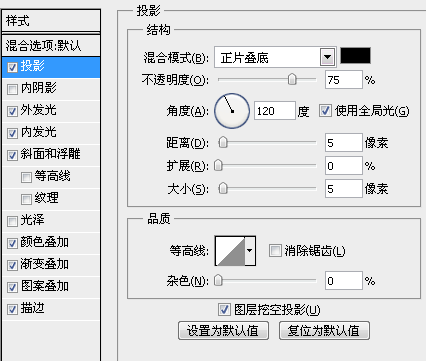The height and width of the screenshot is (361, 426).
Task: Toggle the 内发光 checkbox
Action: [12, 133]
